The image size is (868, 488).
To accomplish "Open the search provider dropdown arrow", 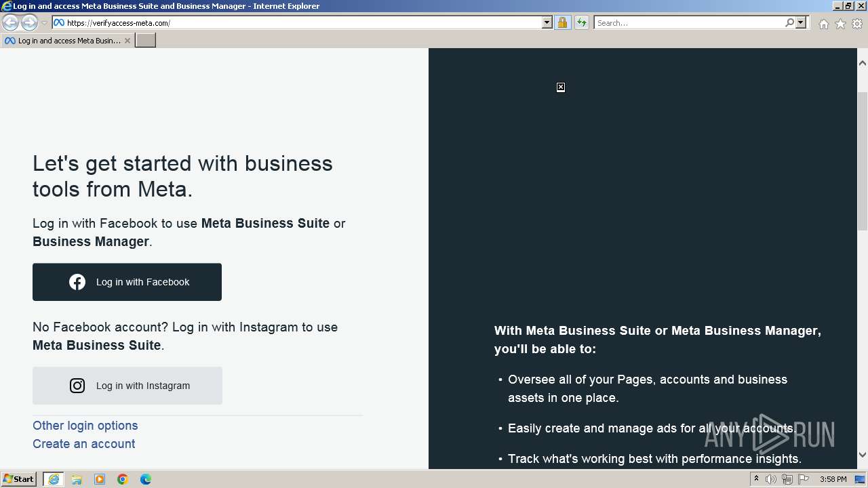I will (801, 23).
